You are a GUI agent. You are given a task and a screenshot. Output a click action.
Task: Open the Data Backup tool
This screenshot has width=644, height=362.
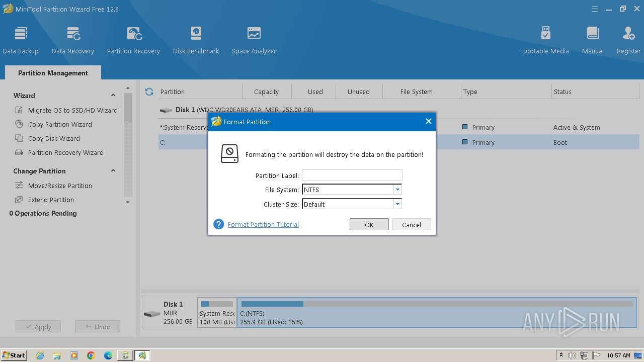(x=21, y=40)
